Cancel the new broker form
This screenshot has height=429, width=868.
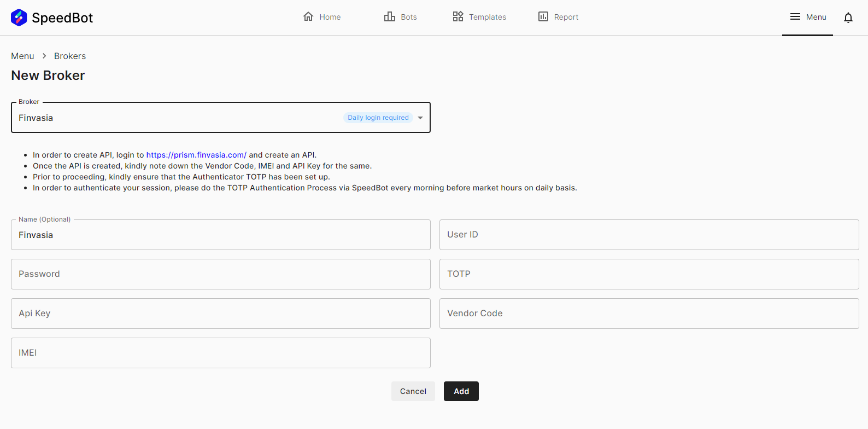(413, 391)
